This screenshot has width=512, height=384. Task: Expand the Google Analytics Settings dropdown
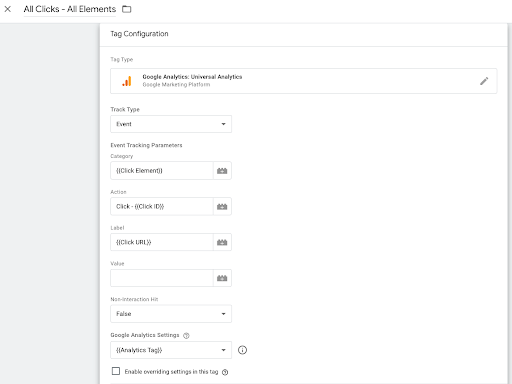tap(171, 350)
